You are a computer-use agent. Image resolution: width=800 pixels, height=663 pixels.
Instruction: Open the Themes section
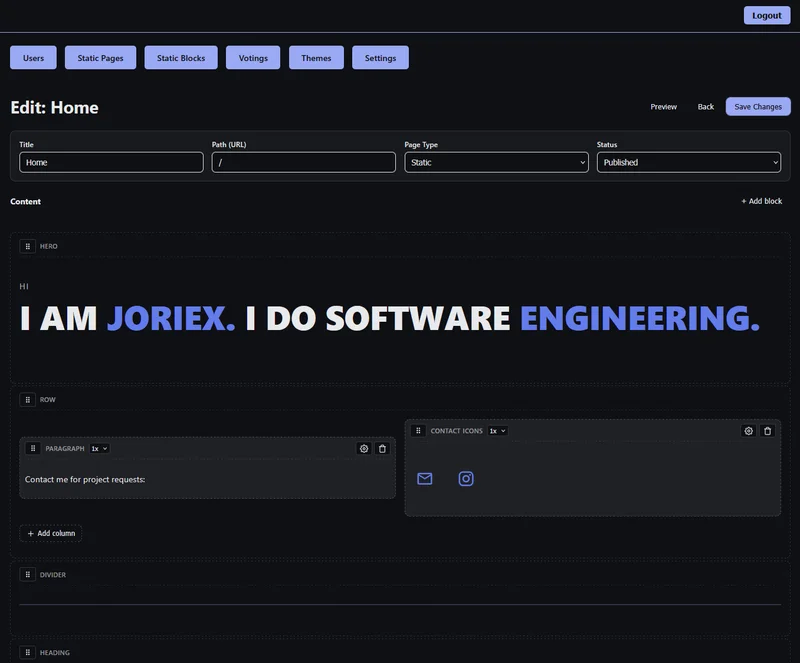coord(316,58)
